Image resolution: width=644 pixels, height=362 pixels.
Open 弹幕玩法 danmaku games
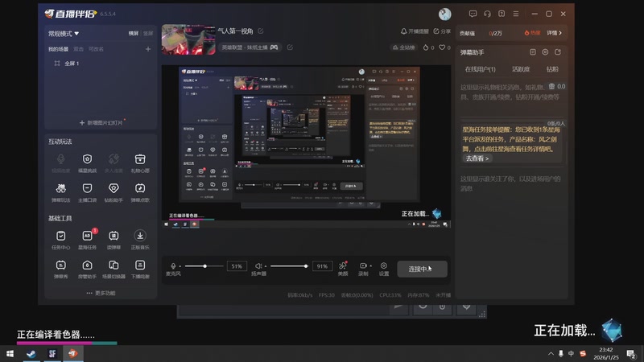61,192
